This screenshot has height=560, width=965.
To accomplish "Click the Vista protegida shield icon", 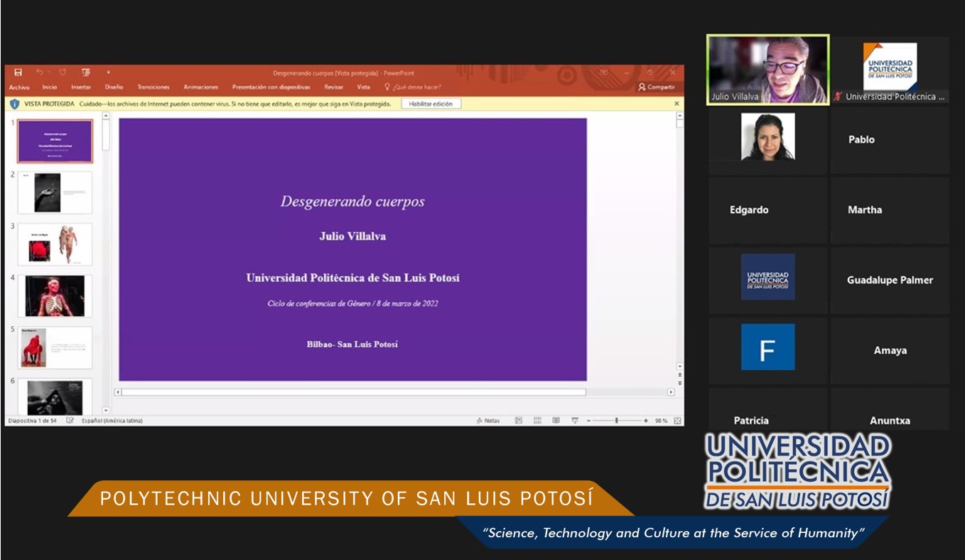I will [14, 104].
